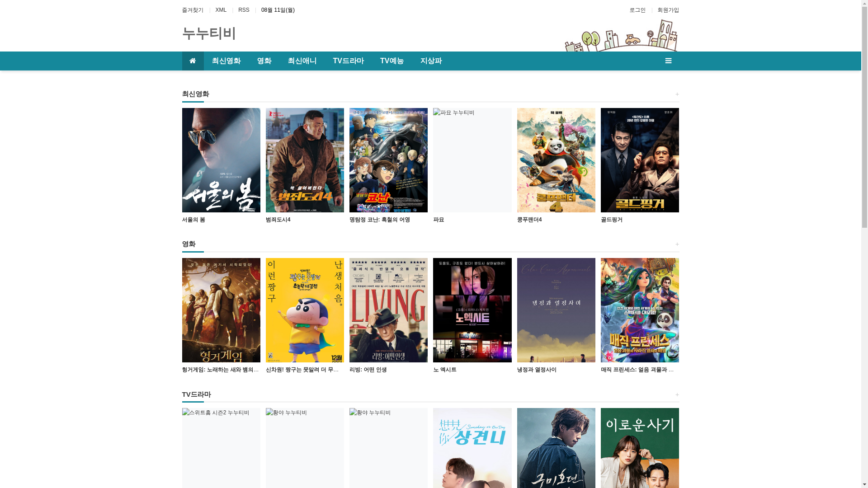The width and height of the screenshot is (868, 488).
Task: Click the 헝거게임 title text
Action: click(x=221, y=370)
